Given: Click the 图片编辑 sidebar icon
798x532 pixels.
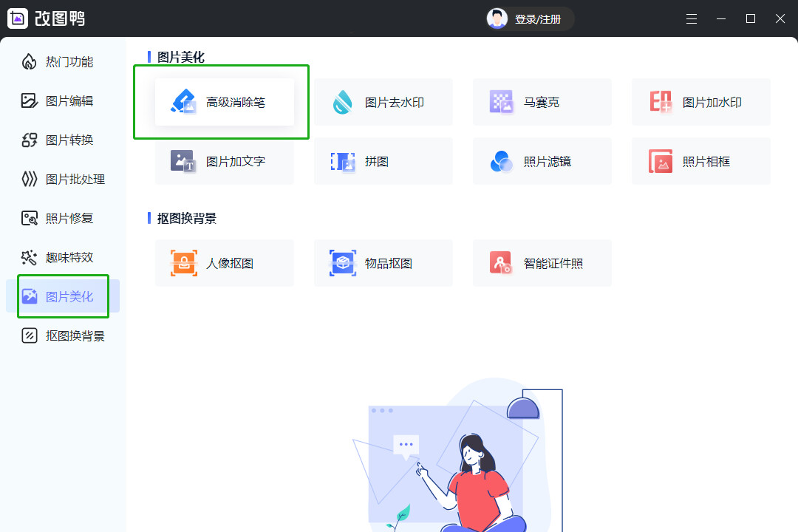Looking at the screenshot, I should pos(29,100).
